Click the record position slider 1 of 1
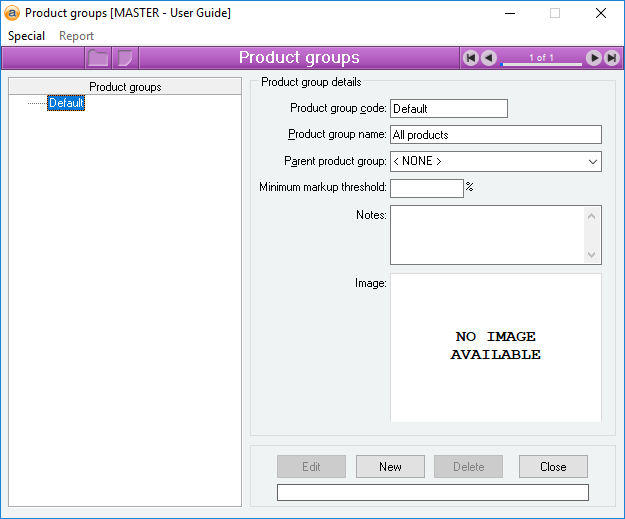This screenshot has height=519, width=625. coord(541,59)
